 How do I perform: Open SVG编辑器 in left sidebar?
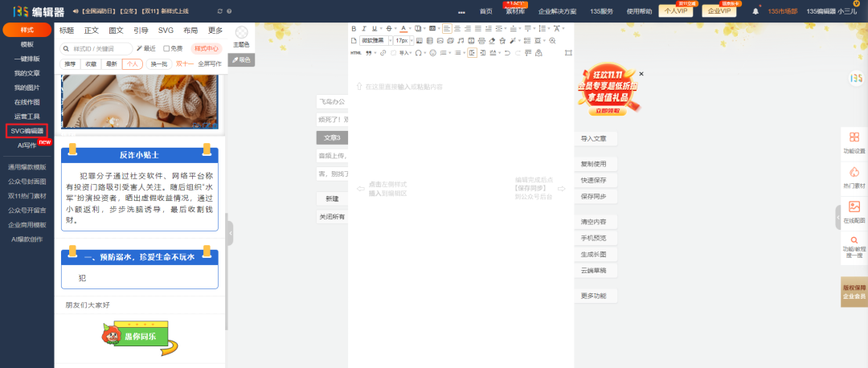(x=27, y=131)
